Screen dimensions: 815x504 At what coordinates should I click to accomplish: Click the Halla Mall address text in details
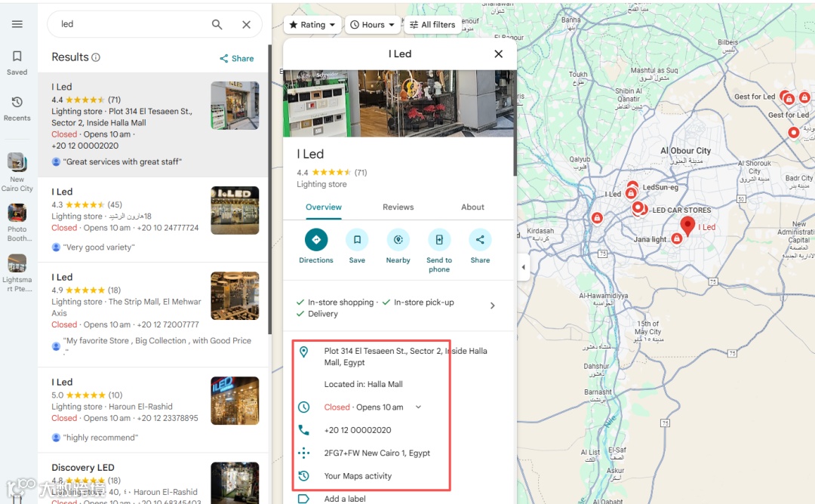tap(405, 357)
